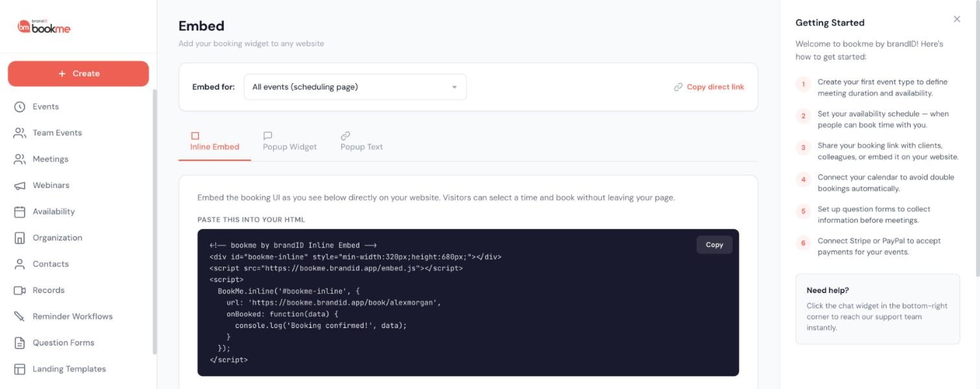Click the sidebar scrollbar
The image size is (980, 389).
[154, 222]
